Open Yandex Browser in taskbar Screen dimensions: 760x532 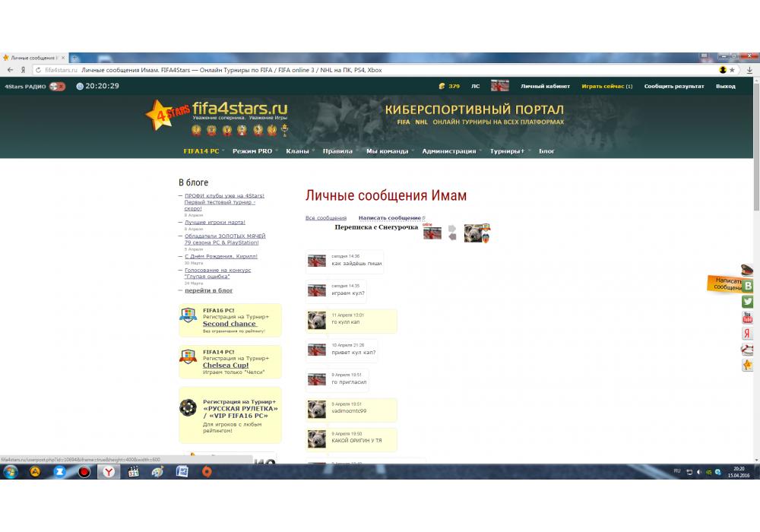(109, 471)
